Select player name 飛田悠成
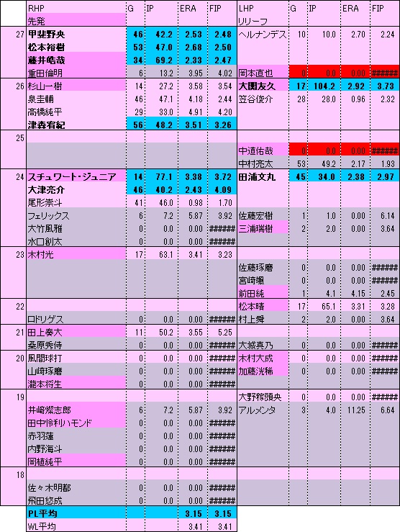The height and width of the screenshot is (532, 400). pyautogui.click(x=76, y=500)
